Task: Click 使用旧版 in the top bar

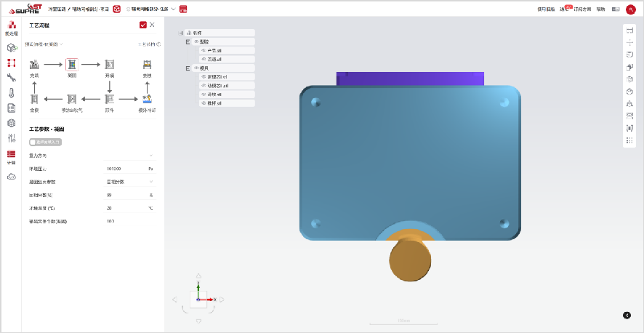Action: [x=545, y=9]
